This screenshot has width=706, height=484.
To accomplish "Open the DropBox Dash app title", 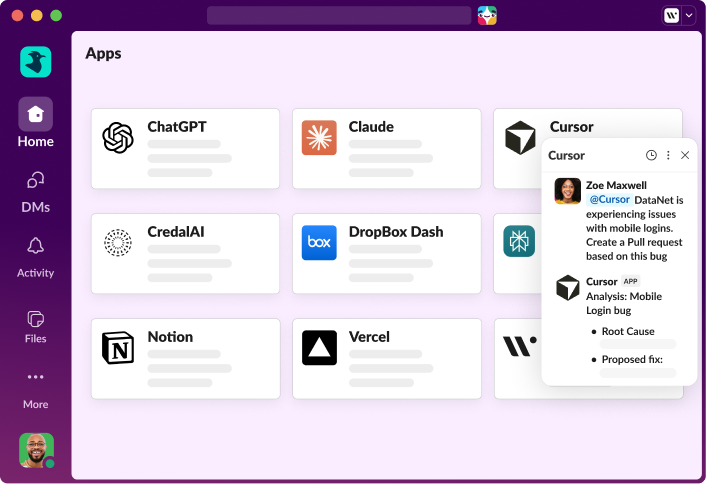I will pos(396,232).
